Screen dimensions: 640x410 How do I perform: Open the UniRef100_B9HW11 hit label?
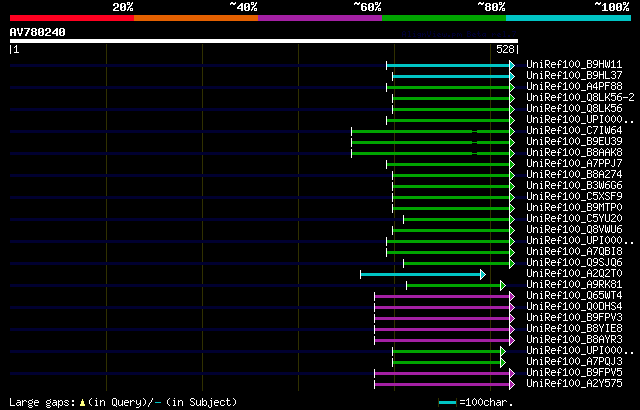[574, 64]
